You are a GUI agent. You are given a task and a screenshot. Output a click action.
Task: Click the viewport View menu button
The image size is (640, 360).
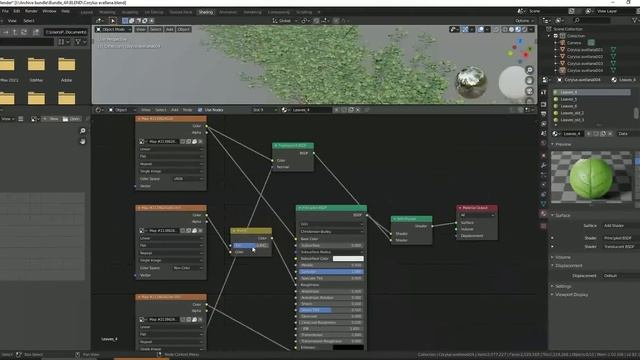[x=140, y=29]
